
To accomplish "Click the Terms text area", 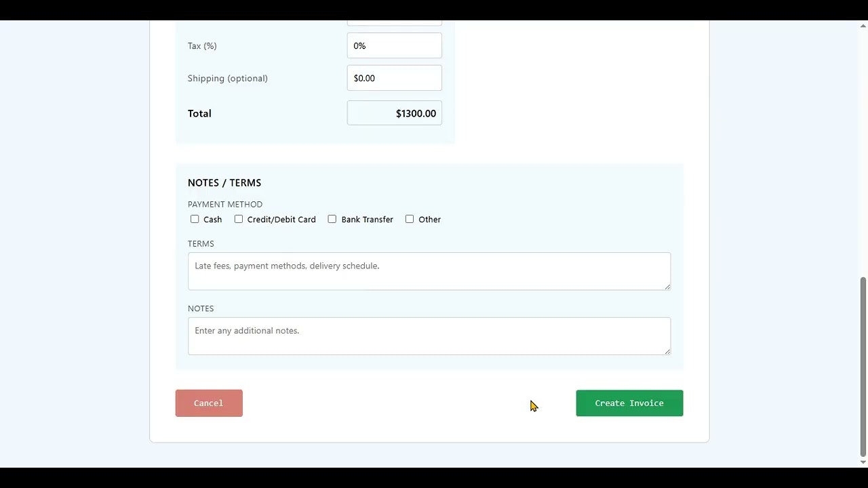I will 429,270.
